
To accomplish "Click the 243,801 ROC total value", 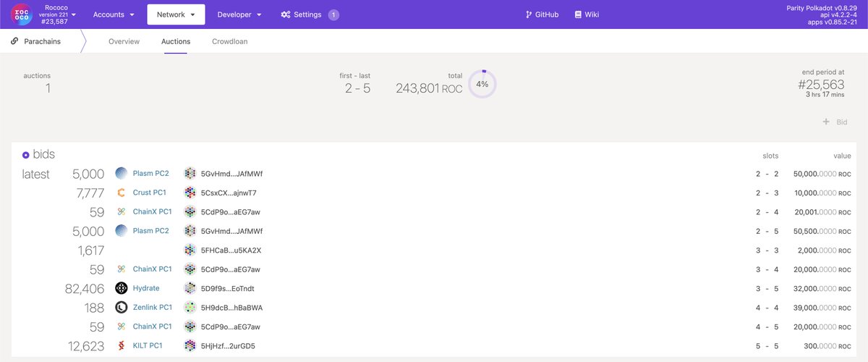I will [x=429, y=88].
